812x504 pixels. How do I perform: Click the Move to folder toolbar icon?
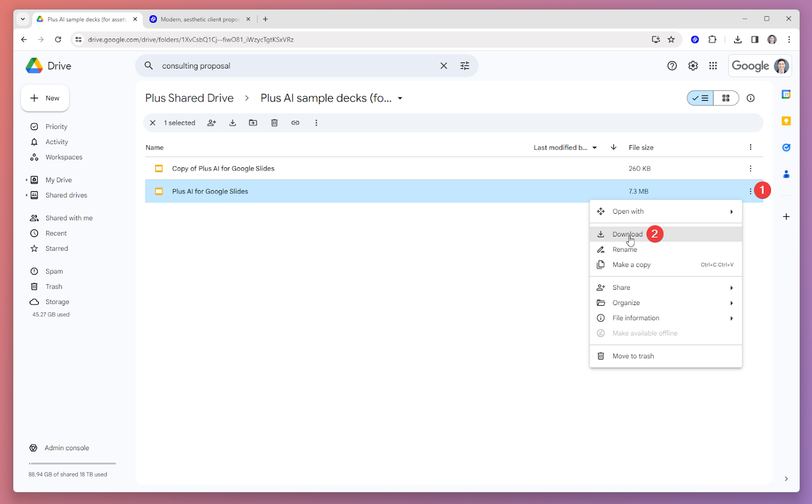pos(253,123)
